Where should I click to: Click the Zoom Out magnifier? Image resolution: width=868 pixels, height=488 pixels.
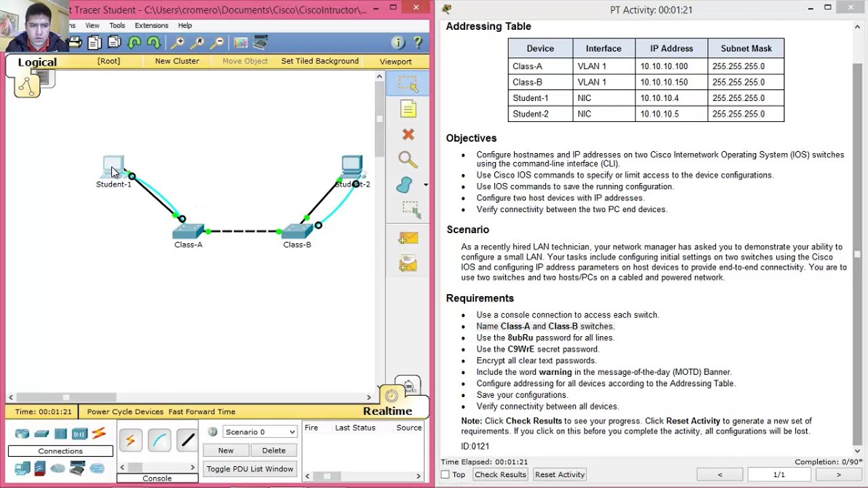[x=217, y=43]
